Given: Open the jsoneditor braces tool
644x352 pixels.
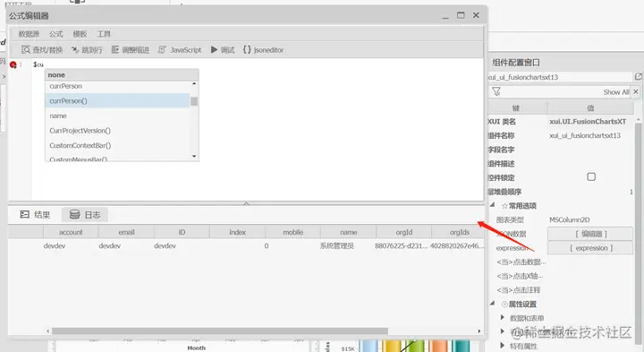Looking at the screenshot, I should coord(263,50).
